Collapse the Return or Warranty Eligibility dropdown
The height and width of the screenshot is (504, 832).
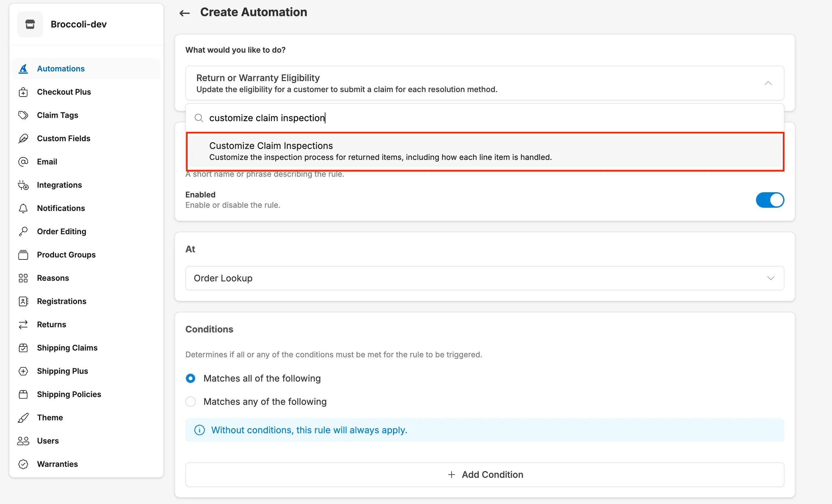pyautogui.click(x=768, y=83)
